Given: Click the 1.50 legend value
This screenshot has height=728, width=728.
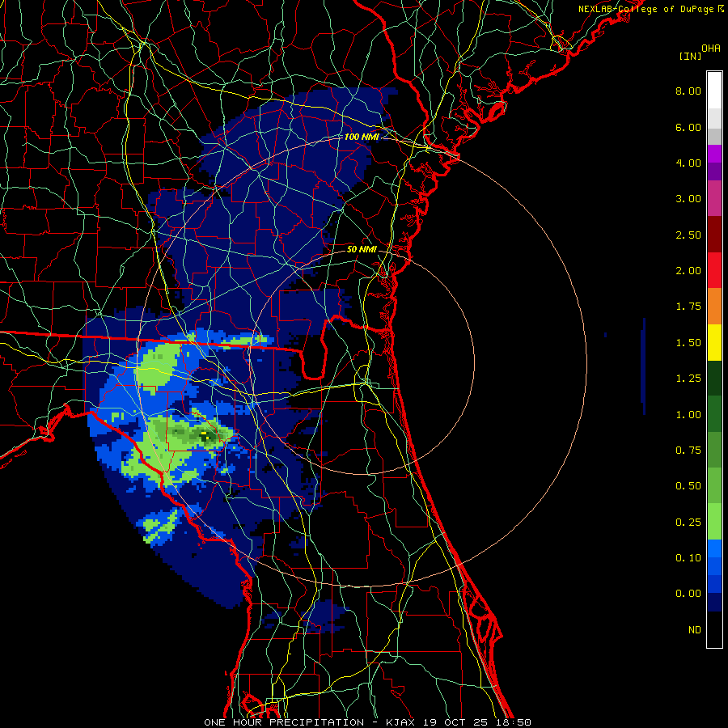Looking at the screenshot, I should pos(688,343).
